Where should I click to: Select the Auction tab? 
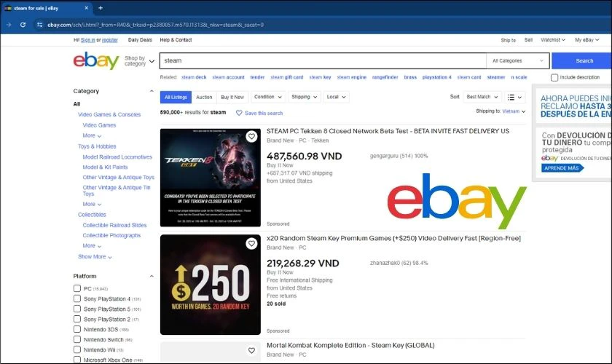pyautogui.click(x=204, y=97)
